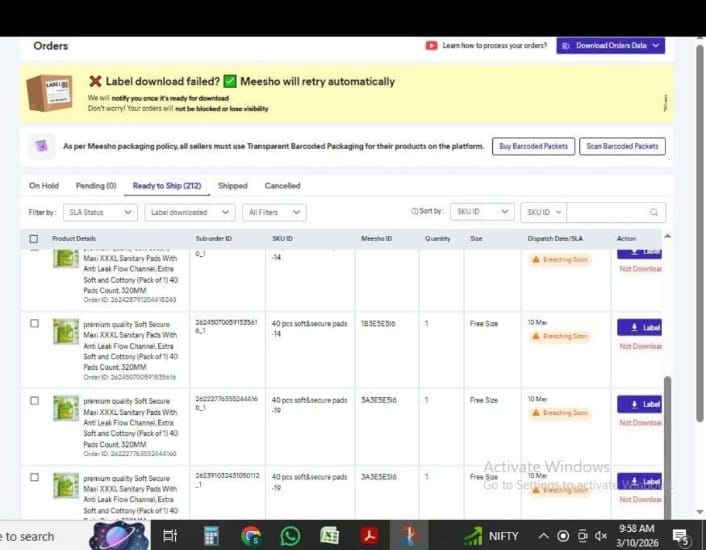The height and width of the screenshot is (550, 706).
Task: Open Google Chrome from the taskbar
Action: click(x=251, y=536)
